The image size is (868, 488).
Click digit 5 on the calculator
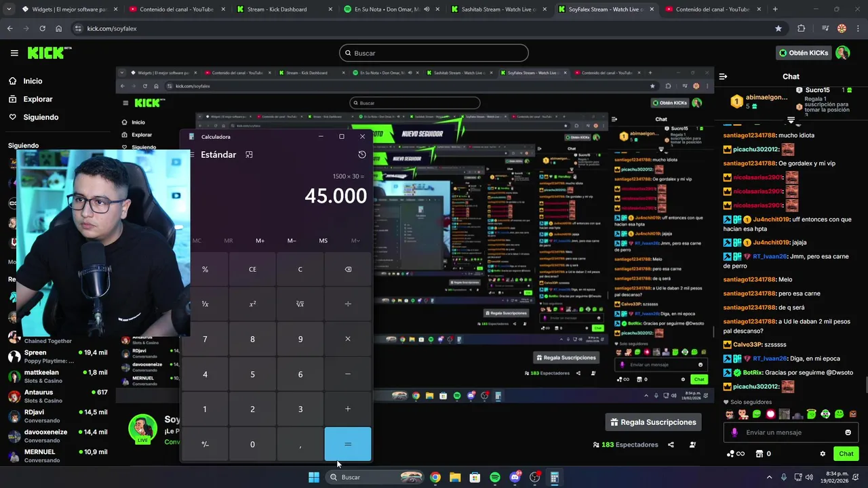click(x=252, y=374)
